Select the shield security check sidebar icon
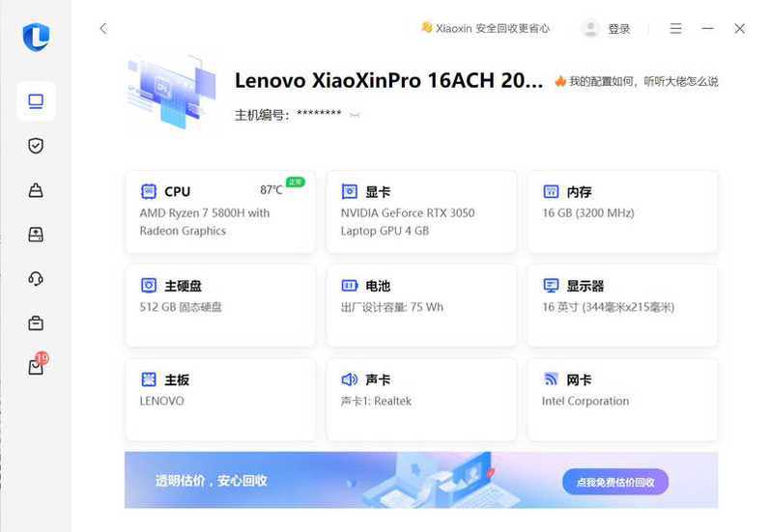771x532 pixels. [36, 146]
